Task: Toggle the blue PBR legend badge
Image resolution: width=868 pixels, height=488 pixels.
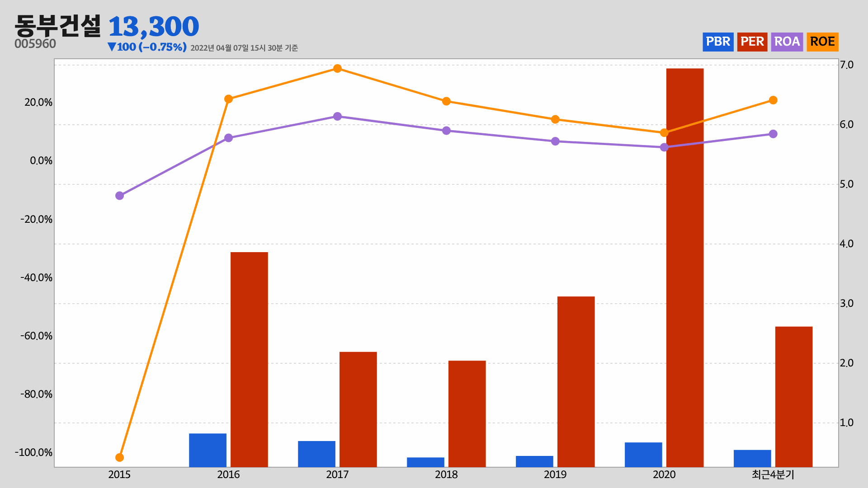Action: (x=718, y=42)
